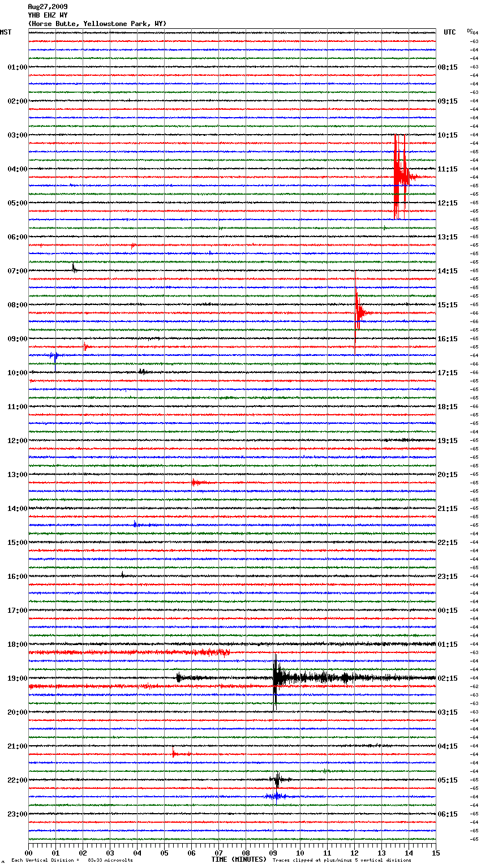Click minute 07 on the time axis
The width and height of the screenshot is (481, 868).
(218, 853)
